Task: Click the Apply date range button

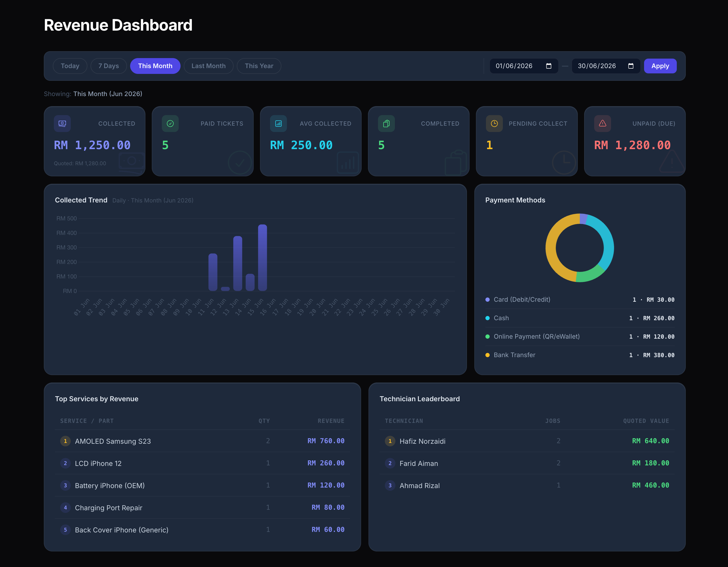Action: tap(660, 66)
